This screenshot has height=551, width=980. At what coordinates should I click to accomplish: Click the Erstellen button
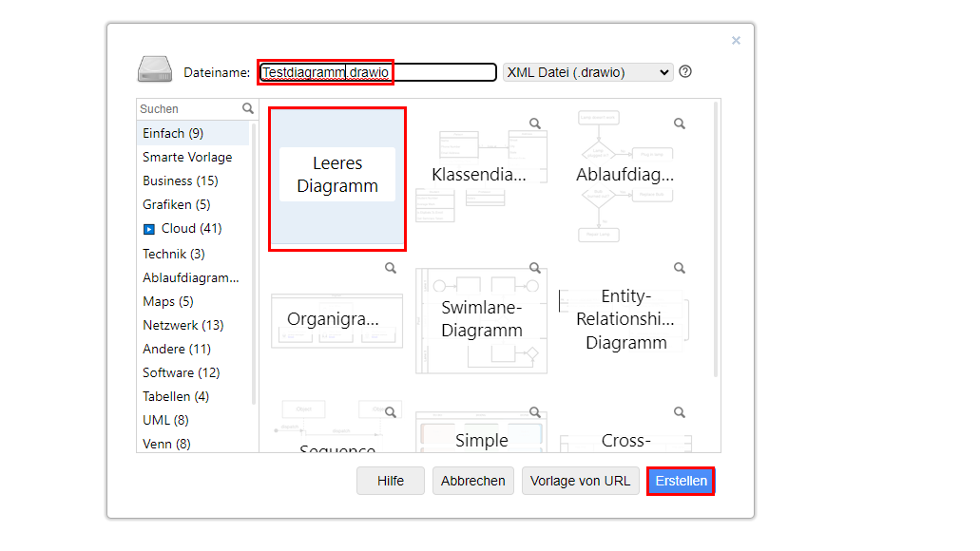tap(681, 481)
